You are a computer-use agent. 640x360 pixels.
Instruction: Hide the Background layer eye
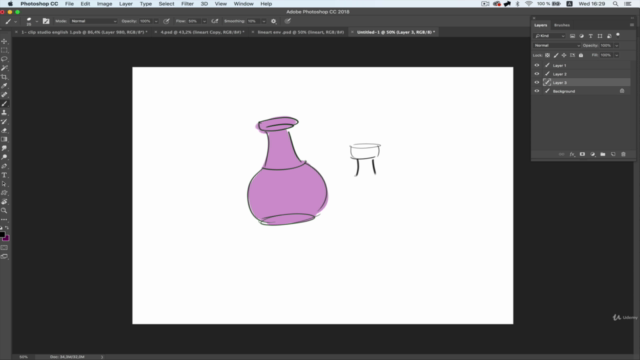[537, 91]
